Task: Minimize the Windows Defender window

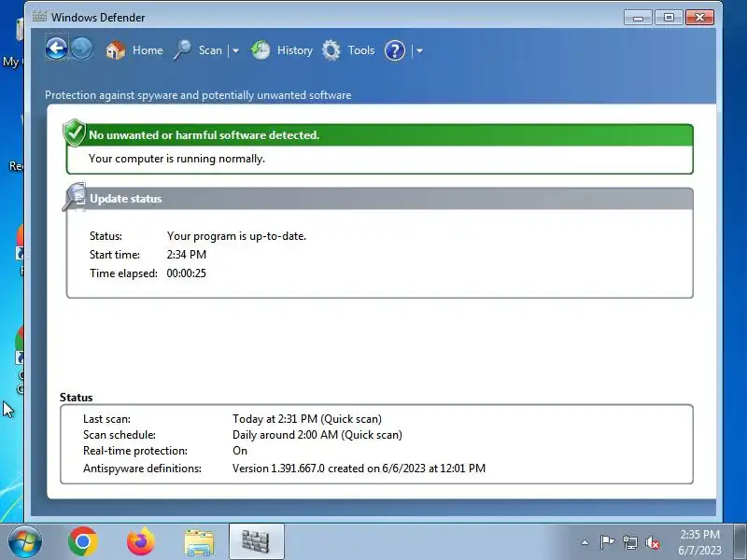Action: coord(639,18)
